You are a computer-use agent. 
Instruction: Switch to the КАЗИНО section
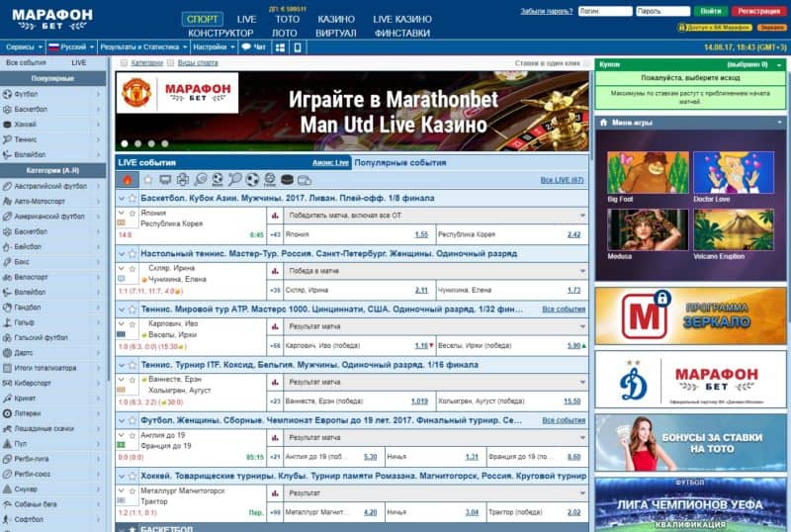click(336, 19)
